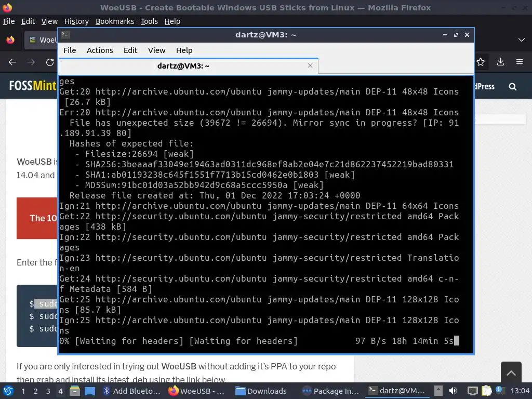Click the show desktop icon in taskbar

[90, 391]
